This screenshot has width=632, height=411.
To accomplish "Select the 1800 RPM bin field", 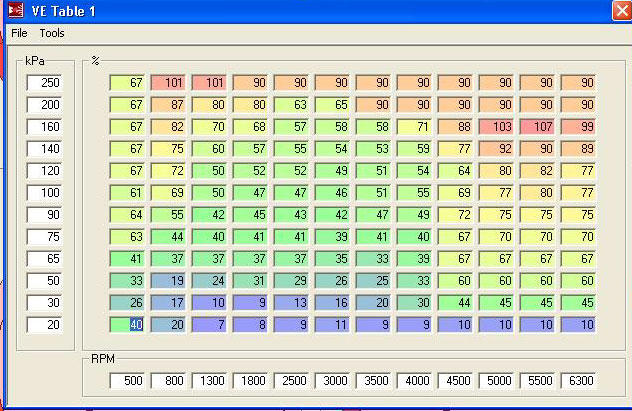I will [250, 381].
